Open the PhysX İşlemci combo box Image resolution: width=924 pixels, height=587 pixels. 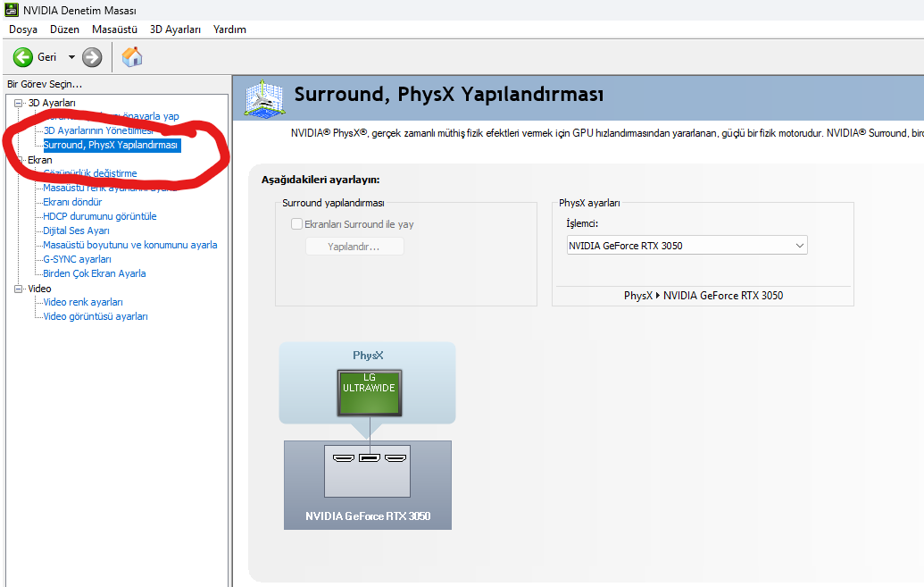[687, 246]
